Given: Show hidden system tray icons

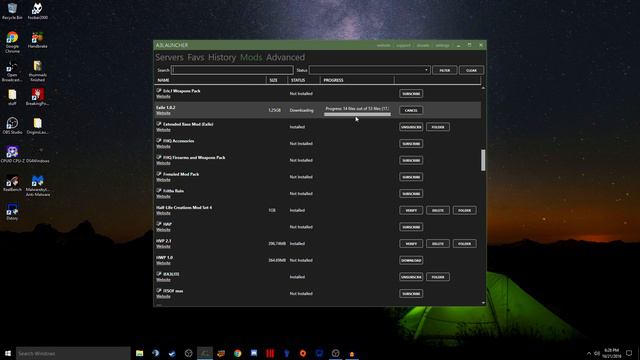Looking at the screenshot, I should (589, 353).
